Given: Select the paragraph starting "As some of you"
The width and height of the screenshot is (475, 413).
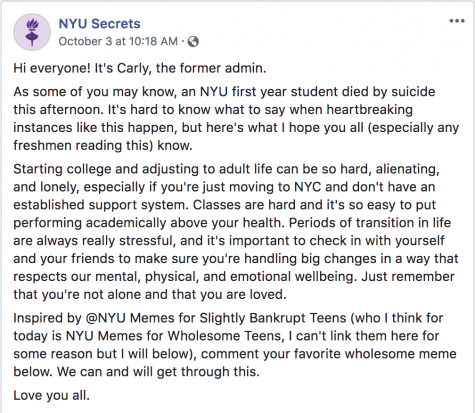Looking at the screenshot, I should click(x=236, y=119).
